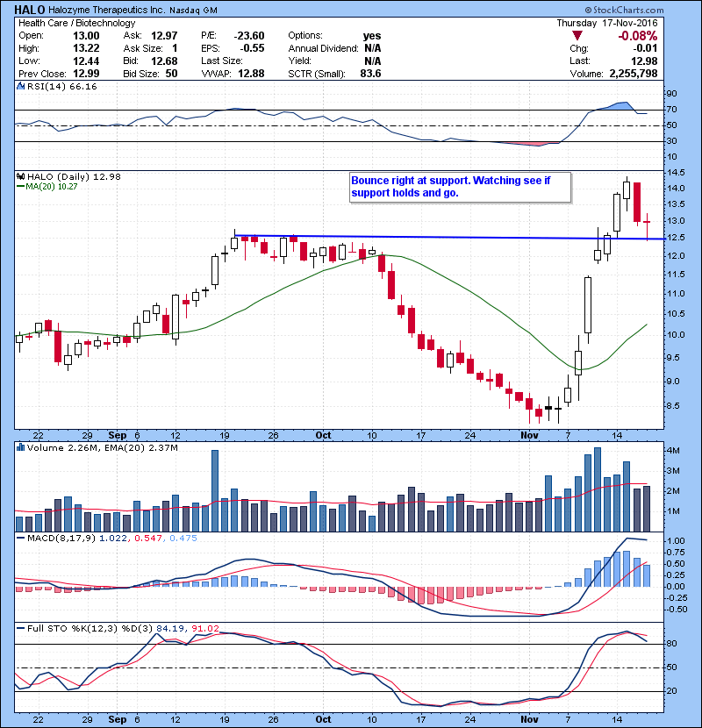Click the 4M volume scale label
The image size is (702, 728).
click(673, 451)
